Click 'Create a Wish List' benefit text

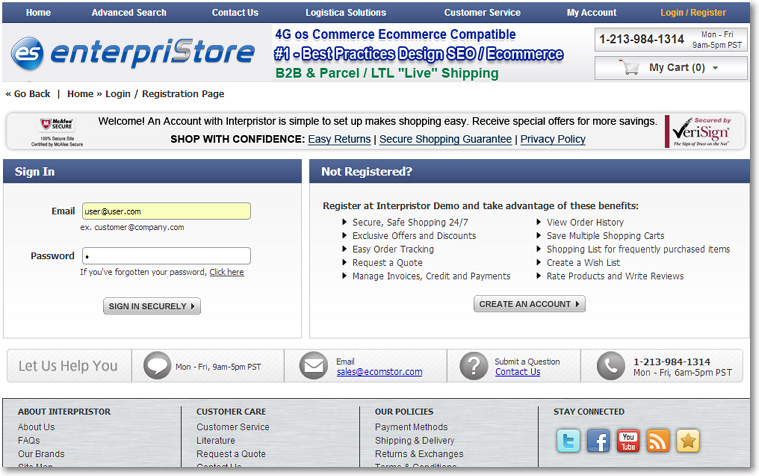(583, 262)
